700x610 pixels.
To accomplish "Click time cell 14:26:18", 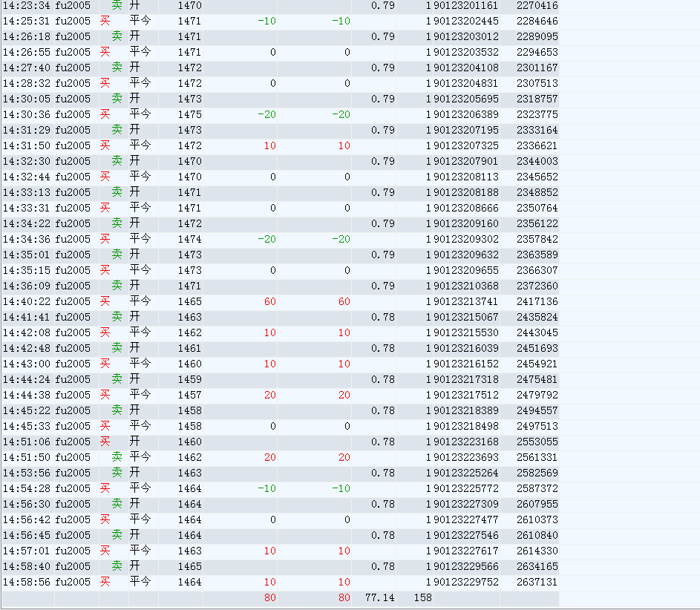I will pos(26,36).
